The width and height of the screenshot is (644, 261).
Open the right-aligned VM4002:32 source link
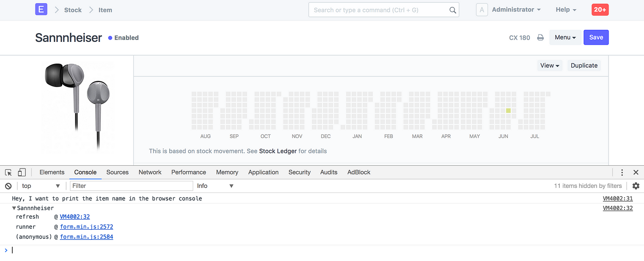(x=618, y=208)
